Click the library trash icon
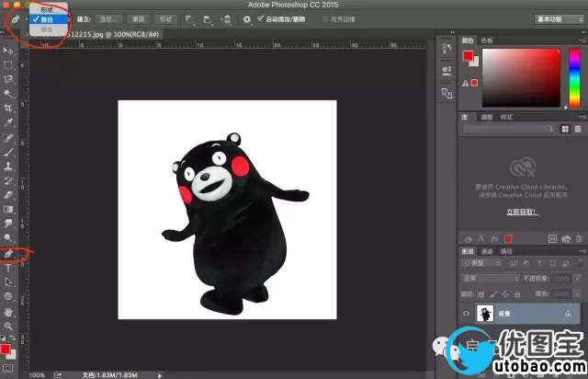The height and width of the screenshot is (379, 588). 579,239
